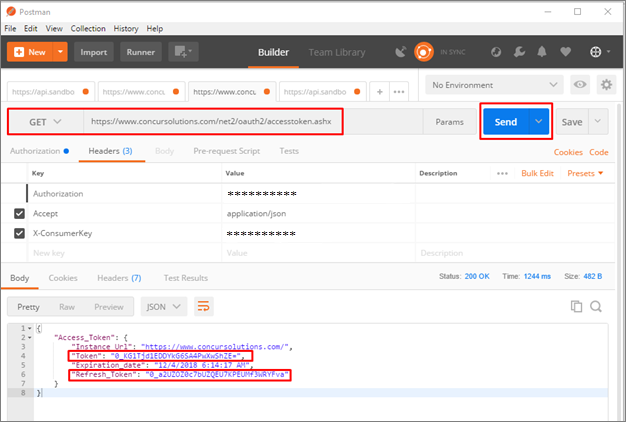The image size is (626, 422).
Task: Open the Tests tab
Action: click(x=289, y=151)
